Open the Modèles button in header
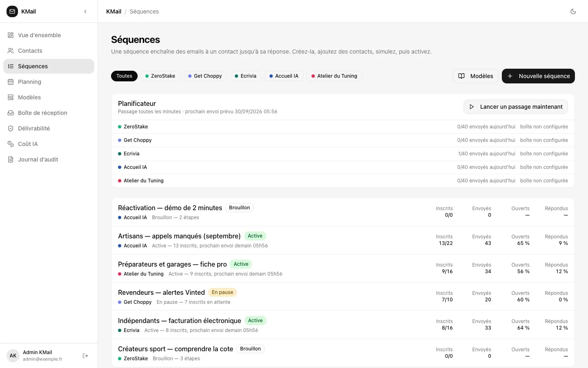The height and width of the screenshot is (368, 588). (476, 76)
